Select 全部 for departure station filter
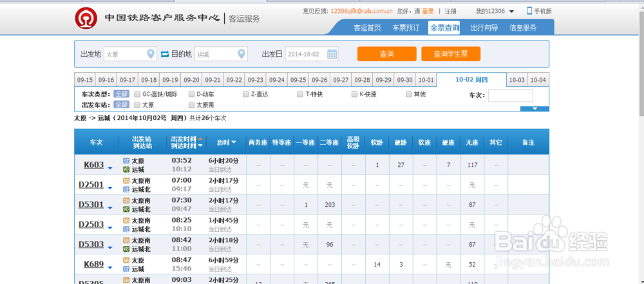644x284 pixels. click(x=121, y=105)
